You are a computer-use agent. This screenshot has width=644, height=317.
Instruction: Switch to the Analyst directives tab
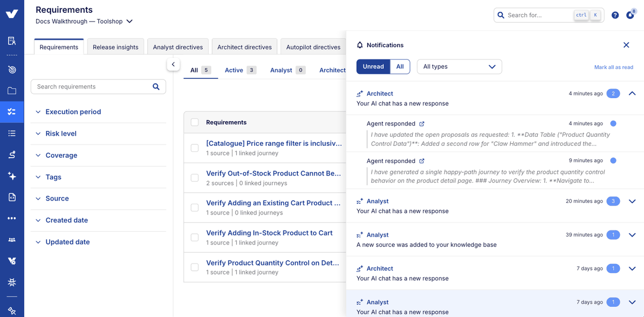(x=178, y=47)
